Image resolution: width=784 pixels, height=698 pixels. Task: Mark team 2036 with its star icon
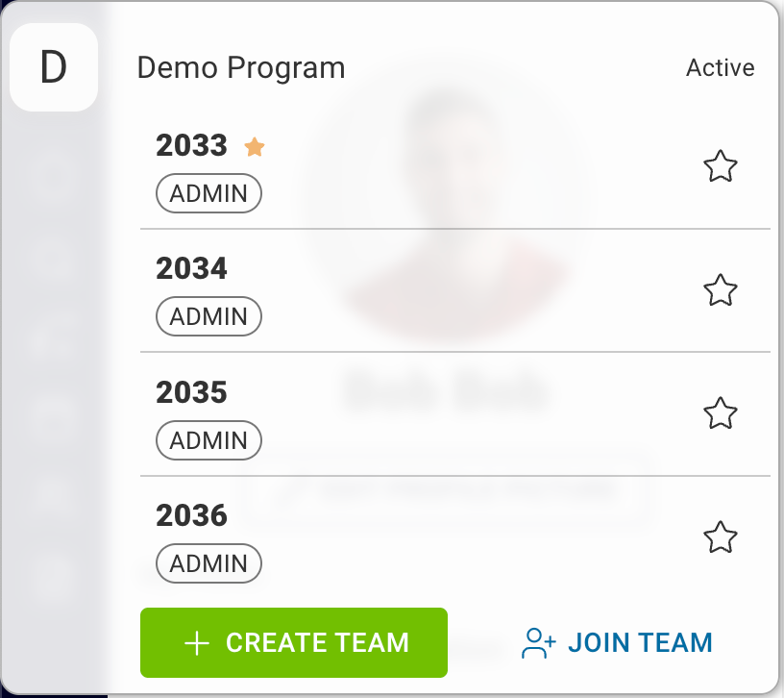(721, 536)
